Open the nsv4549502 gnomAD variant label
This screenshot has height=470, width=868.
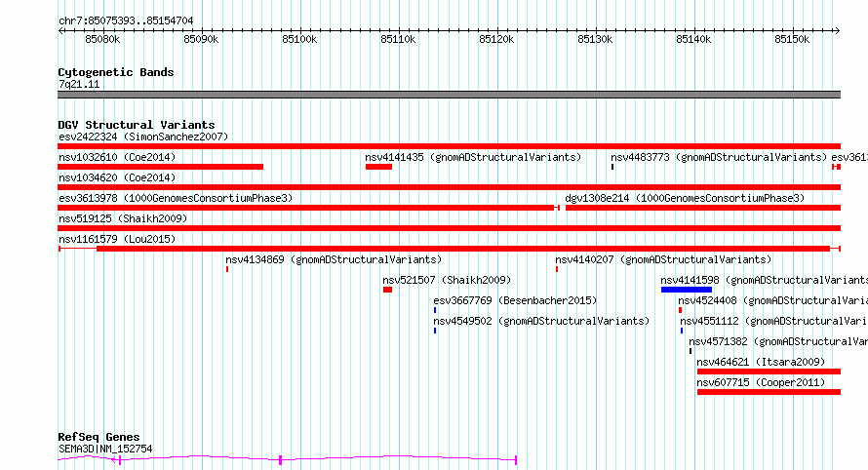(x=541, y=321)
